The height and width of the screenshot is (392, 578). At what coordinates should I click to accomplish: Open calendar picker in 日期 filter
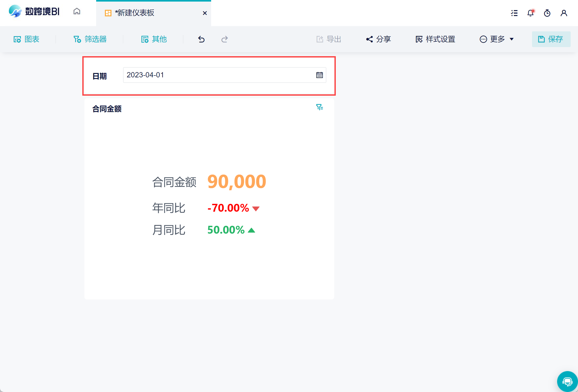[x=319, y=75]
